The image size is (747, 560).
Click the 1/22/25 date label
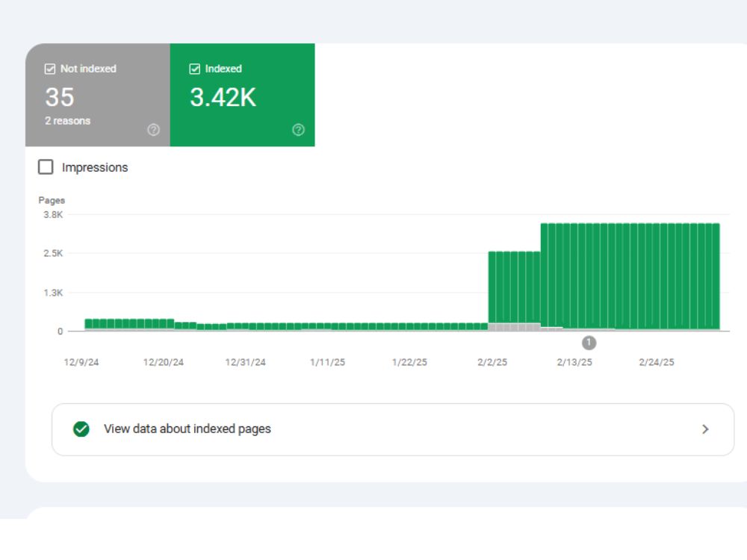pos(409,362)
